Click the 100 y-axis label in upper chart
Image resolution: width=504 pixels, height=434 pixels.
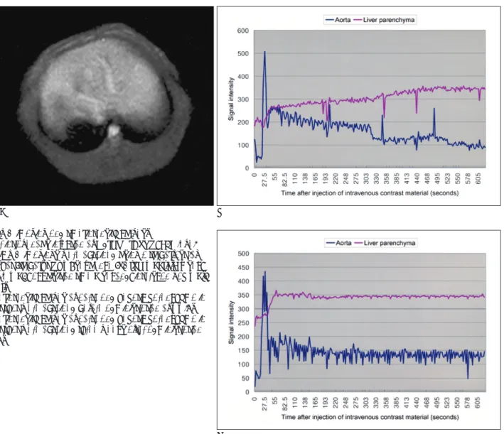pos(243,145)
